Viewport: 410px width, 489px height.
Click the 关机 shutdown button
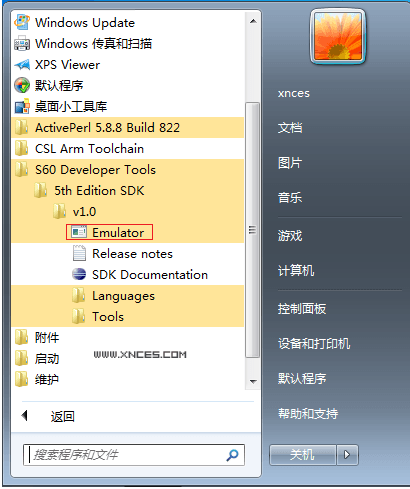click(x=302, y=454)
